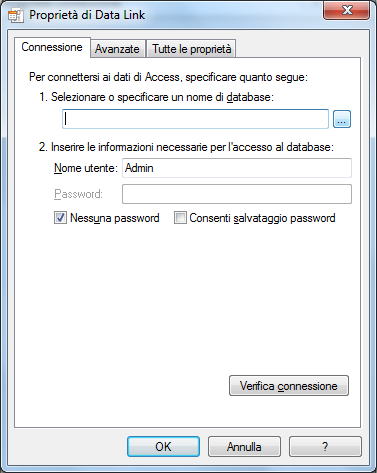
Task: Switch to the Connessione tab
Action: [52, 47]
